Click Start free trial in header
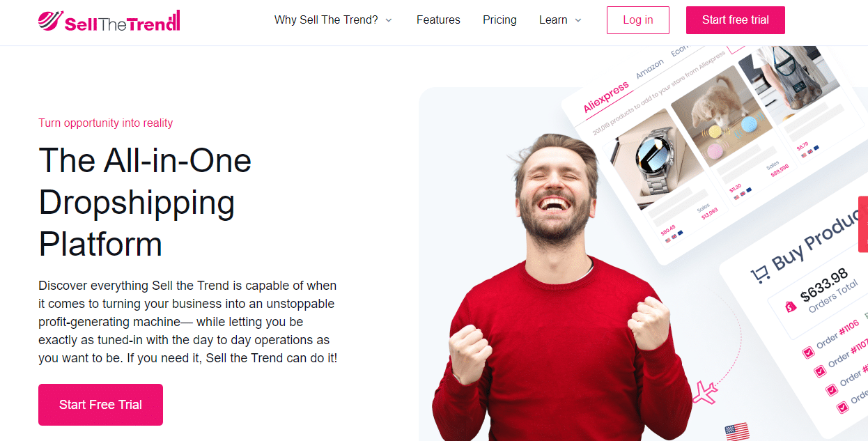Image resolution: width=868 pixels, height=441 pixels. (x=735, y=20)
